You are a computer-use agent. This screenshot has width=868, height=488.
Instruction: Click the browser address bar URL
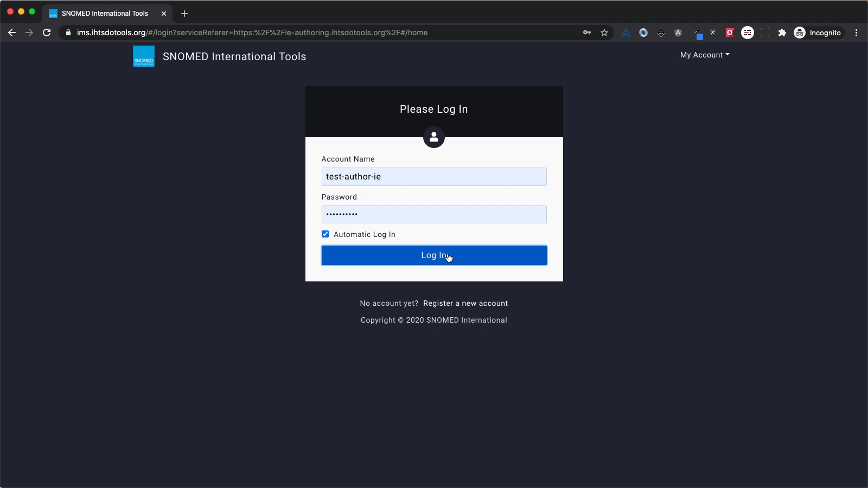252,33
